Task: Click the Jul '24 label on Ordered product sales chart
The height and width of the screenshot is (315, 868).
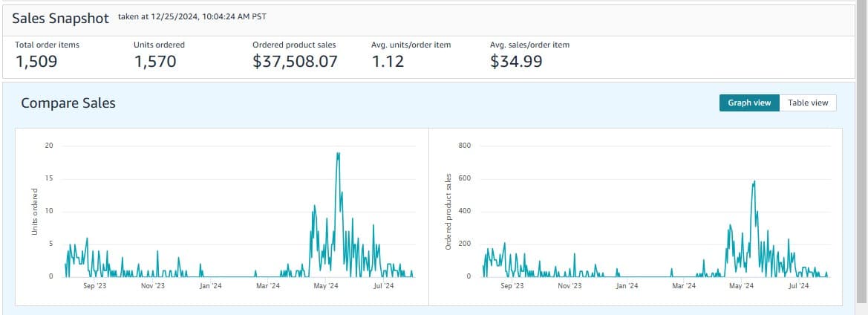Action: 798,285
